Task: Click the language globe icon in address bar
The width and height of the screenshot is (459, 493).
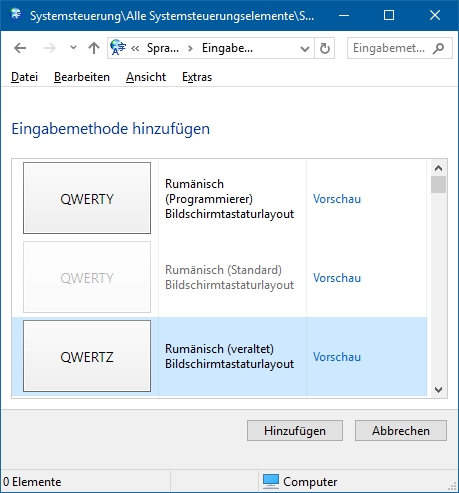Action: pyautogui.click(x=118, y=47)
